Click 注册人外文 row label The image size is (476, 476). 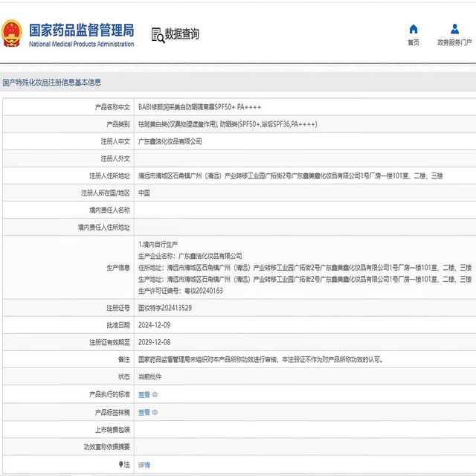(115, 158)
